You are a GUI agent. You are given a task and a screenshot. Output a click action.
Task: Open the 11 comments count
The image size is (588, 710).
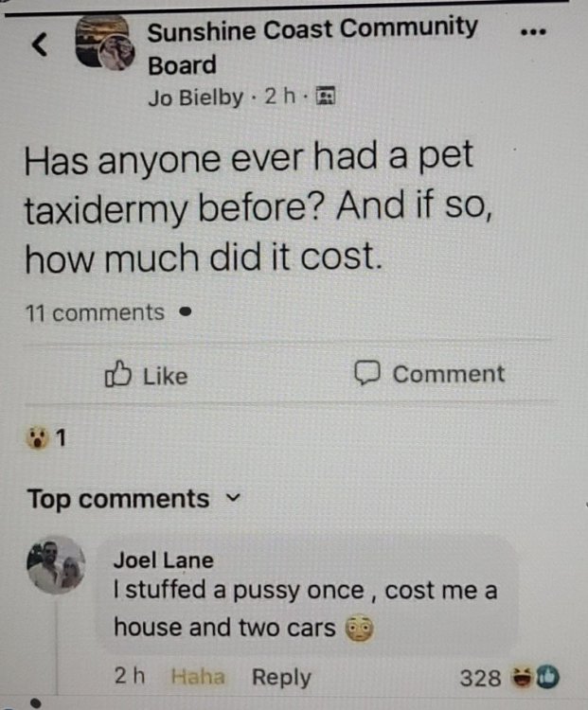click(95, 313)
